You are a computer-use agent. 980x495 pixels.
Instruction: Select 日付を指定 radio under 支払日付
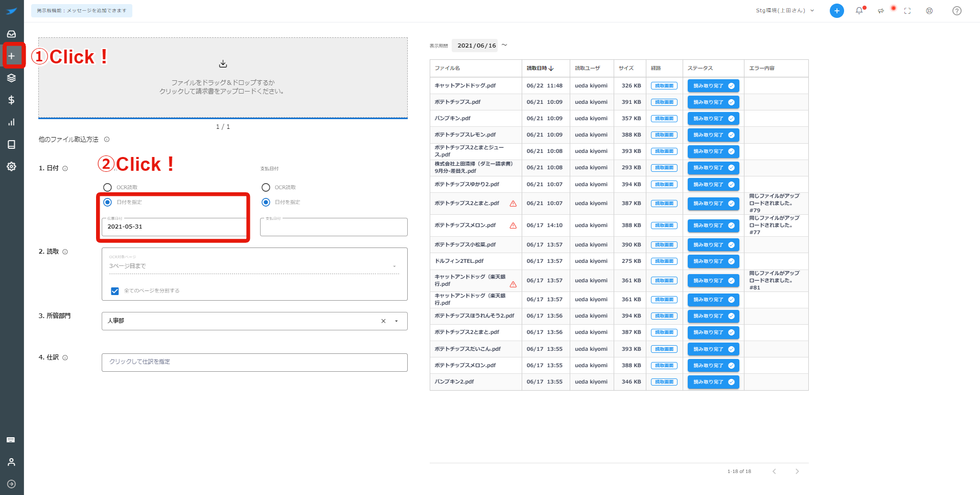pos(266,202)
